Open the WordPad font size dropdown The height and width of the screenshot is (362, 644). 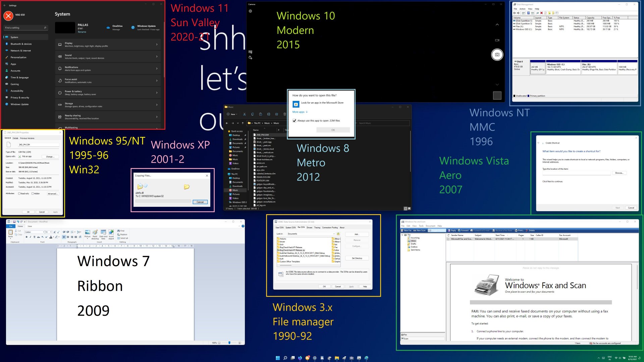click(x=51, y=232)
